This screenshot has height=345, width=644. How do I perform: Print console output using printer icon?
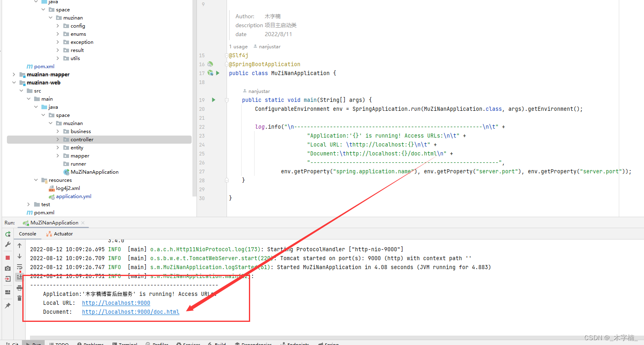tap(19, 288)
